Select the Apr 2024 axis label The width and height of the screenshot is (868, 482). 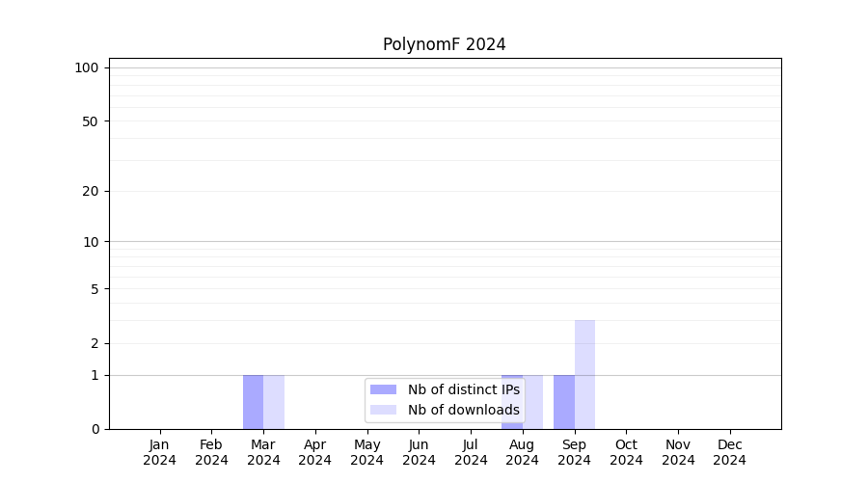click(315, 452)
